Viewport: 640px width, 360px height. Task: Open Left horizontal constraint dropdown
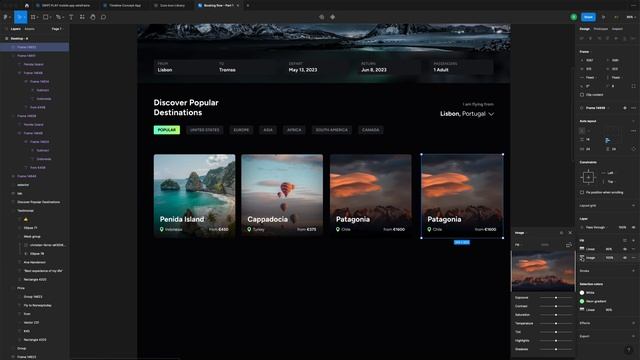(x=609, y=173)
